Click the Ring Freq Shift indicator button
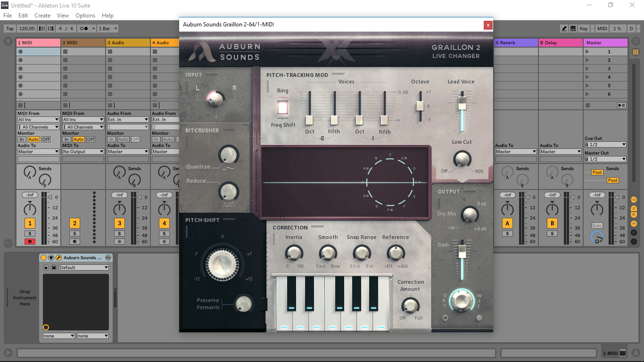This screenshot has width=644, height=362. [282, 108]
